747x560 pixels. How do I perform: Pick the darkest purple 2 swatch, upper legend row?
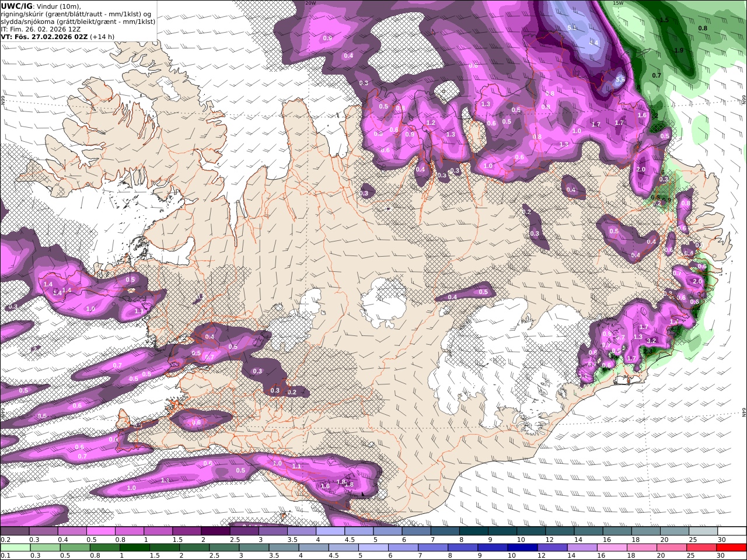pos(215,531)
